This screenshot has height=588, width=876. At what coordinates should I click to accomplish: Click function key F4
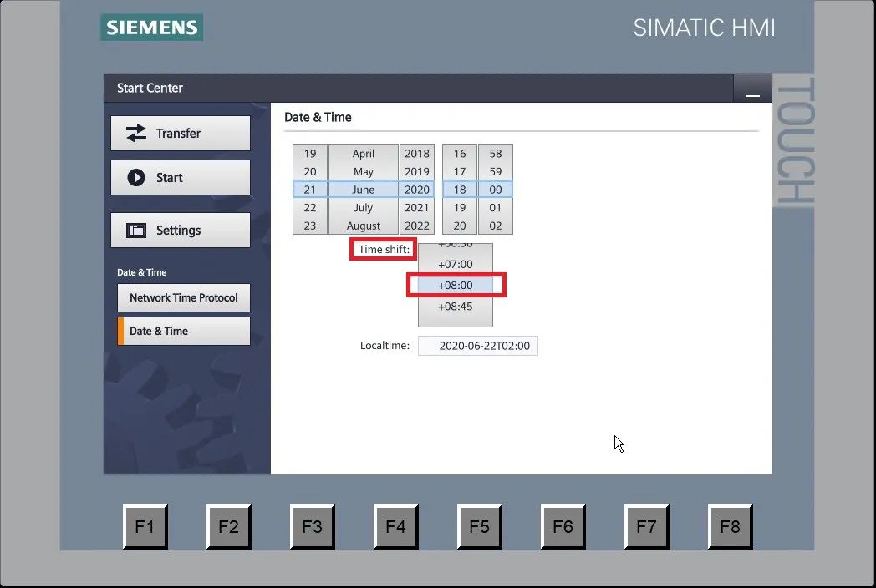[x=395, y=526]
